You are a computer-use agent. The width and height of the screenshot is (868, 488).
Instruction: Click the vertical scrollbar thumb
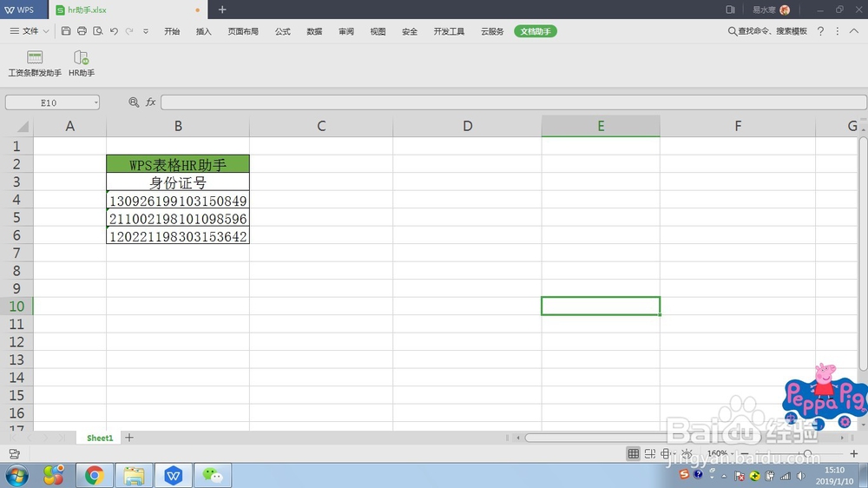coord(863,253)
